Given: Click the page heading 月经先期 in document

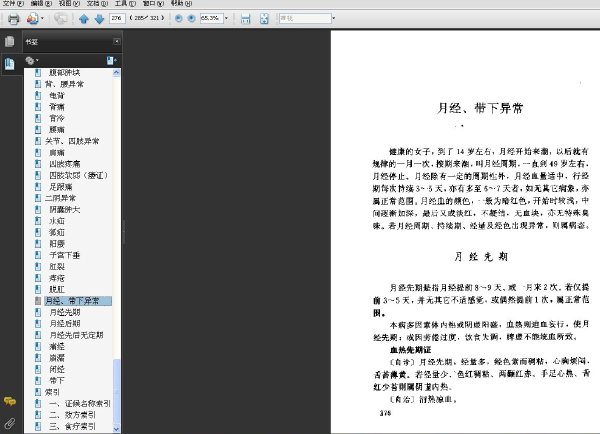Looking at the screenshot, I should [481, 256].
